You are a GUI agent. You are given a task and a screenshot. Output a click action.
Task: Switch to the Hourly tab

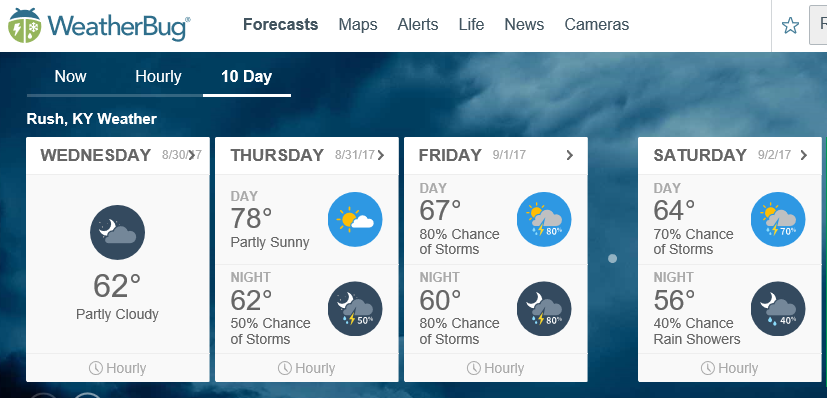click(158, 76)
